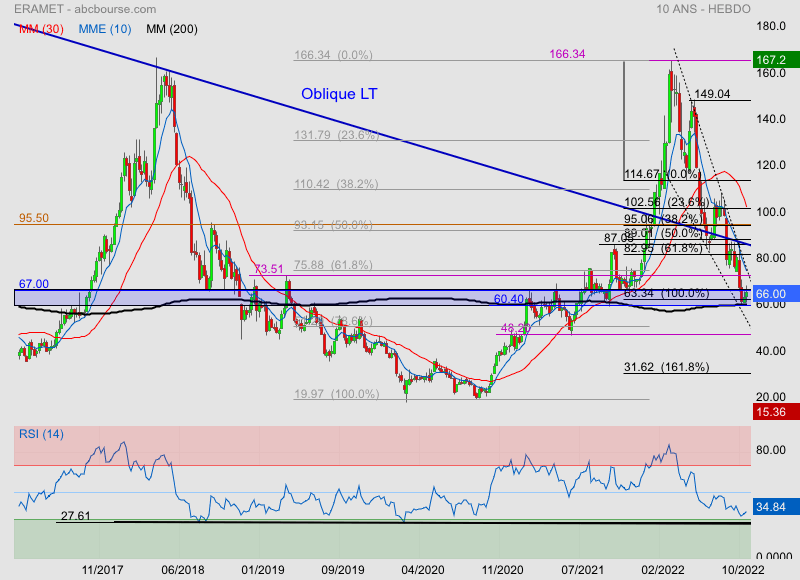
Task: Click the 100.0 price axis label
Action: pyautogui.click(x=771, y=212)
